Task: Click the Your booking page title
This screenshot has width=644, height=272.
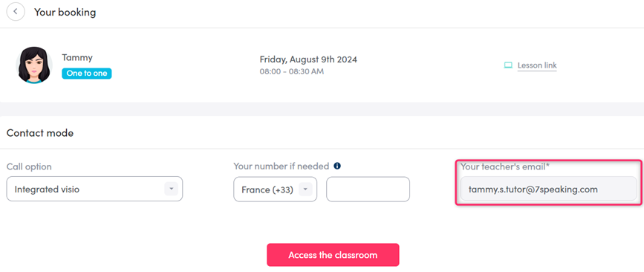Action: (x=65, y=12)
